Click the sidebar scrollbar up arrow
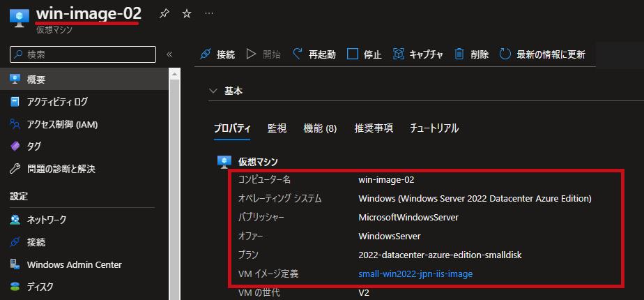The width and height of the screenshot is (644, 300). 174,75
